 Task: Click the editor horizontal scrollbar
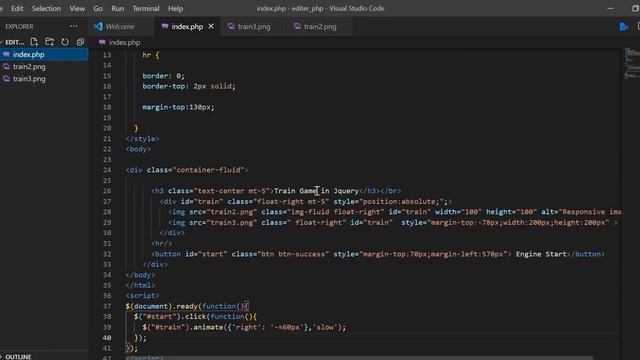[359, 358]
